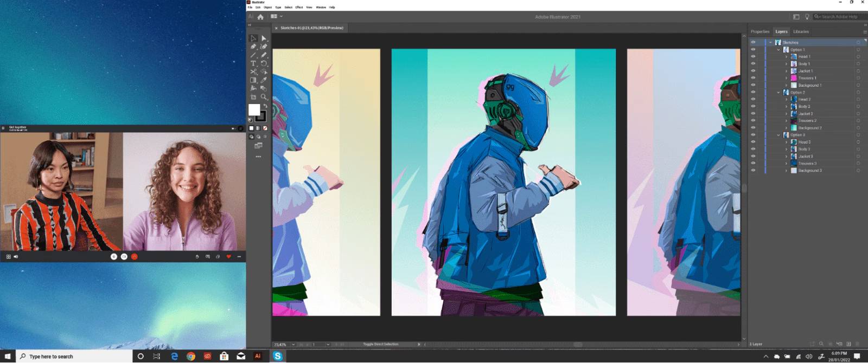Viewport: 868px width, 363px height.
Task: Choose the Zoom tool in toolbar
Action: [x=264, y=97]
